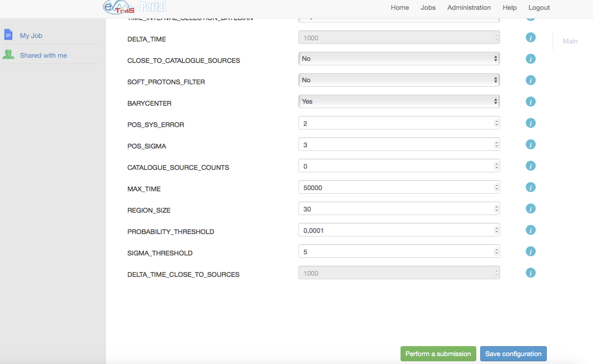Click SIGMA_THRESHOLD stepper arrows
The width and height of the screenshot is (593, 364).
[x=496, y=251]
